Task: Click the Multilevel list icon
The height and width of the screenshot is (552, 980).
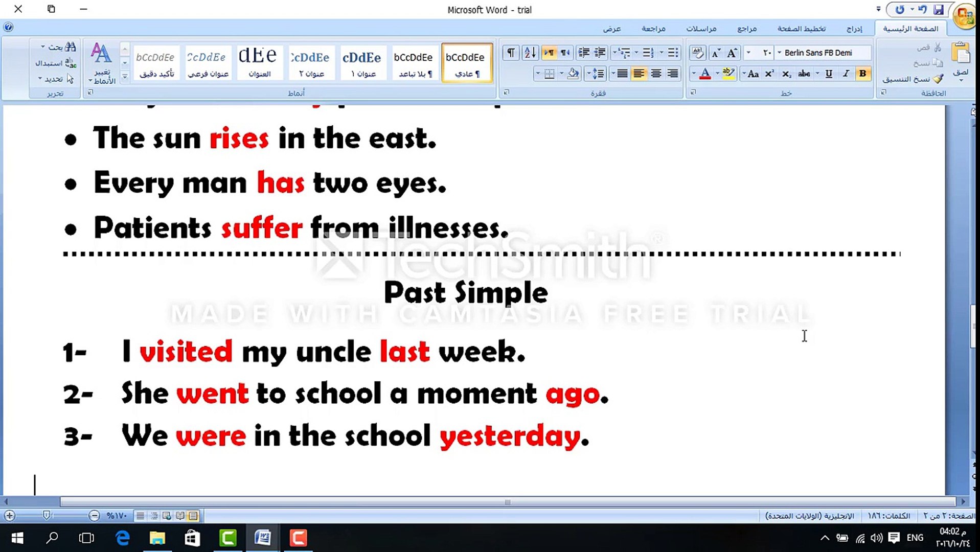Action: tap(624, 53)
